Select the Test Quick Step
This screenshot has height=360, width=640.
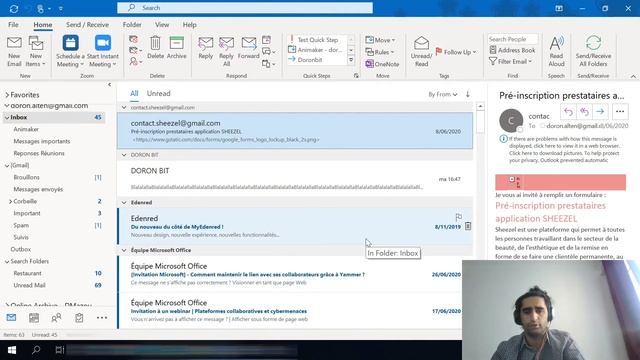tap(317, 40)
